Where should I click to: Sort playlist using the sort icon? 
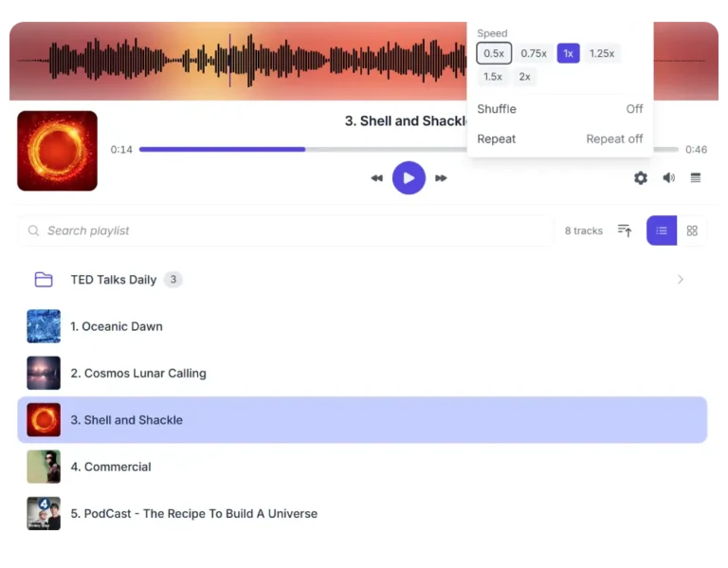(625, 230)
